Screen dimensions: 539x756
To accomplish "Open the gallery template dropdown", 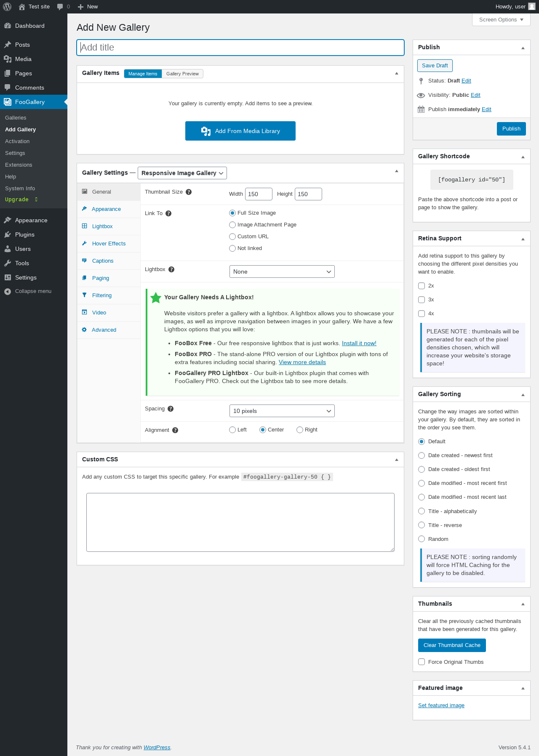I will click(182, 173).
